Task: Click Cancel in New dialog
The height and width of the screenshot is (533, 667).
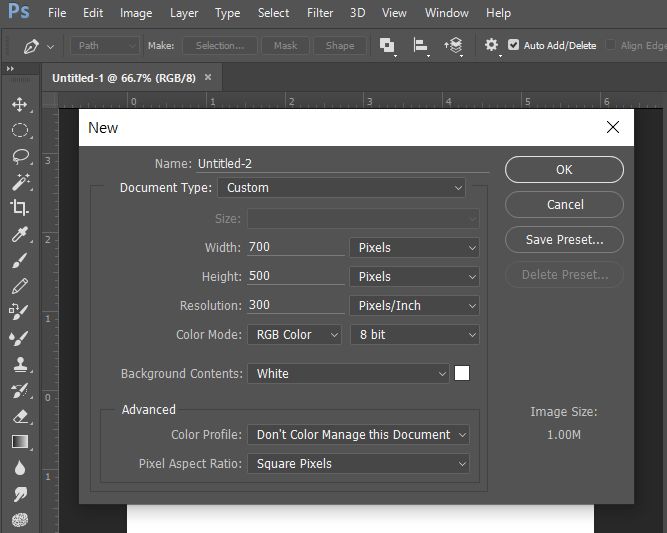Action: [564, 205]
